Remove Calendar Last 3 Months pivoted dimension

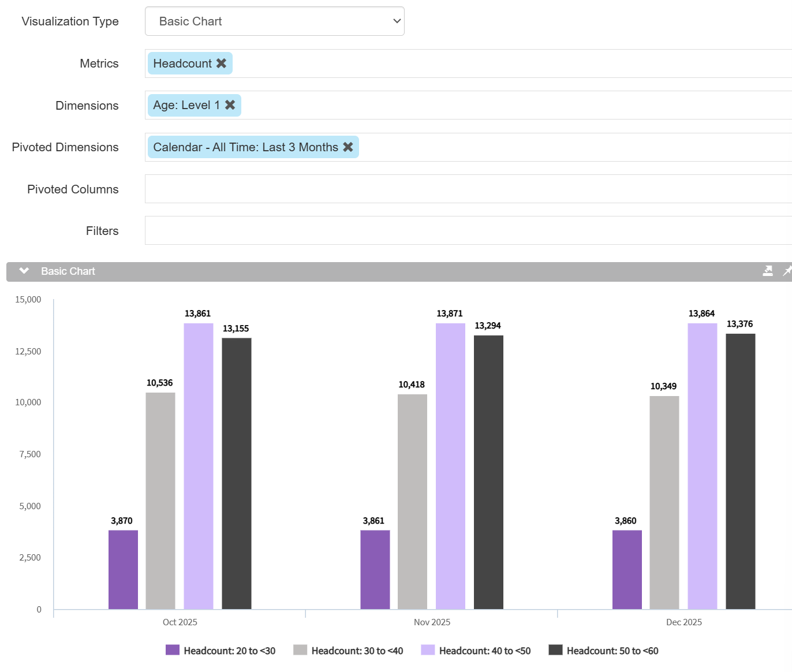coord(348,147)
